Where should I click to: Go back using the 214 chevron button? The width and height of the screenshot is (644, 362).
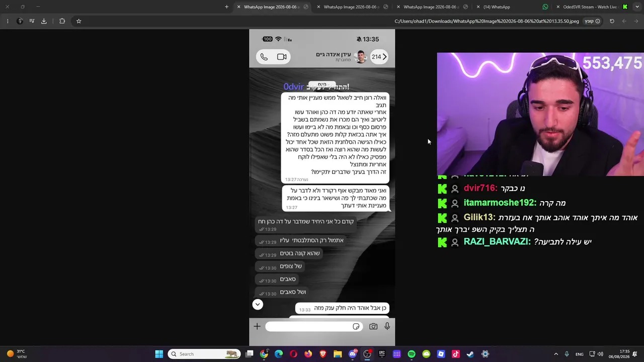[x=379, y=57]
